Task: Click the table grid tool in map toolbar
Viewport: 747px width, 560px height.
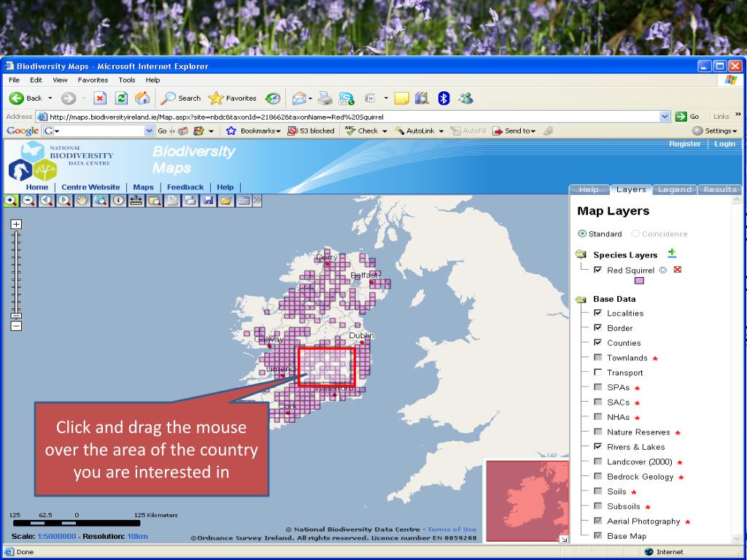Action: coord(244,201)
